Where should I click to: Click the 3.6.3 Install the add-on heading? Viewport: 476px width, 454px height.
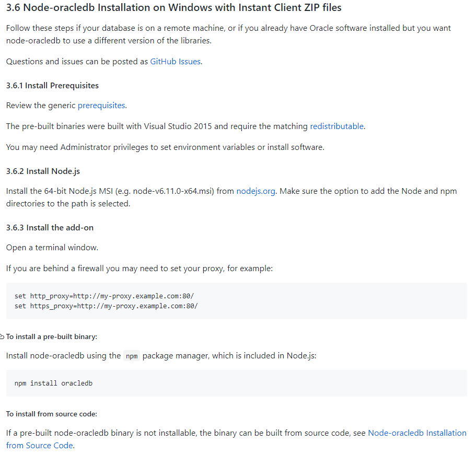pos(50,228)
